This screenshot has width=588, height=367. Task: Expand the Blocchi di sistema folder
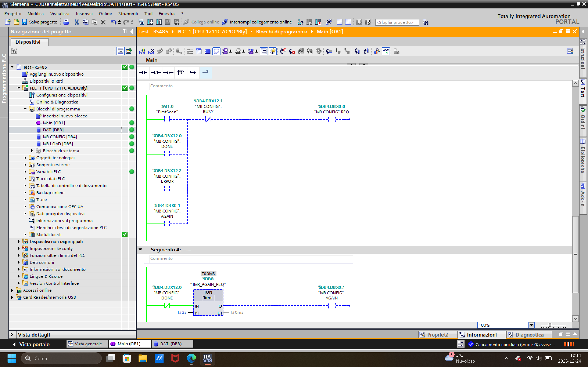pyautogui.click(x=32, y=151)
